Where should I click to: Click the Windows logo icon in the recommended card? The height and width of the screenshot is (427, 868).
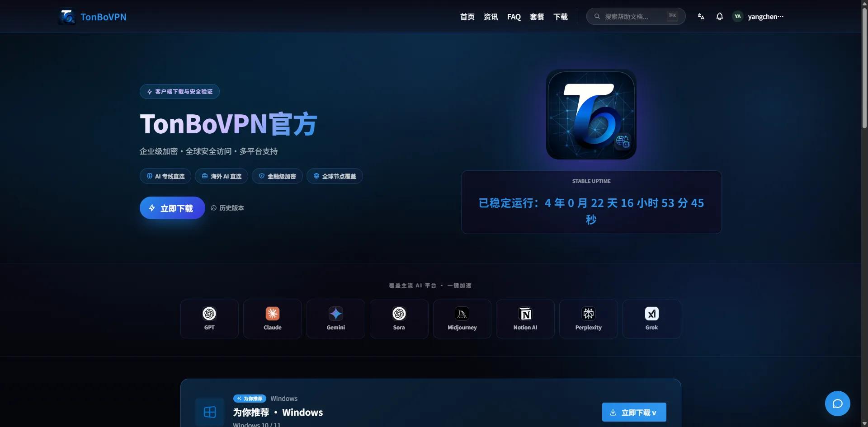point(210,412)
